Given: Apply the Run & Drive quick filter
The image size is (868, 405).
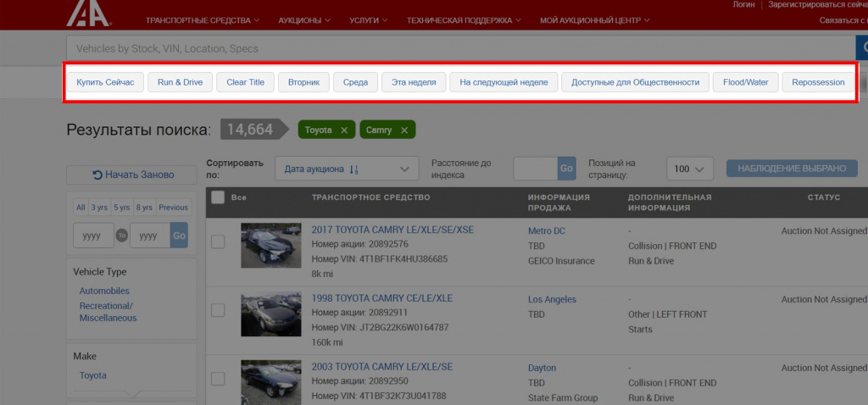Looking at the screenshot, I should pyautogui.click(x=180, y=82).
